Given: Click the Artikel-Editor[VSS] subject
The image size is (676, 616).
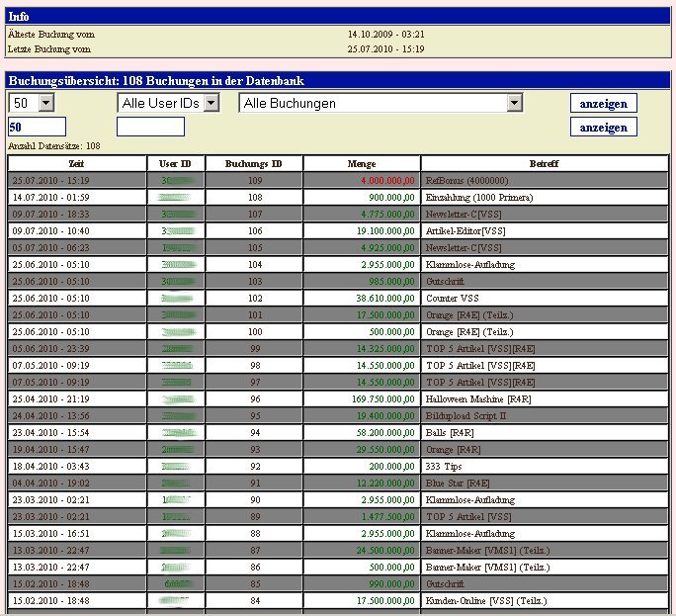Looking at the screenshot, I should pyautogui.click(x=465, y=230).
